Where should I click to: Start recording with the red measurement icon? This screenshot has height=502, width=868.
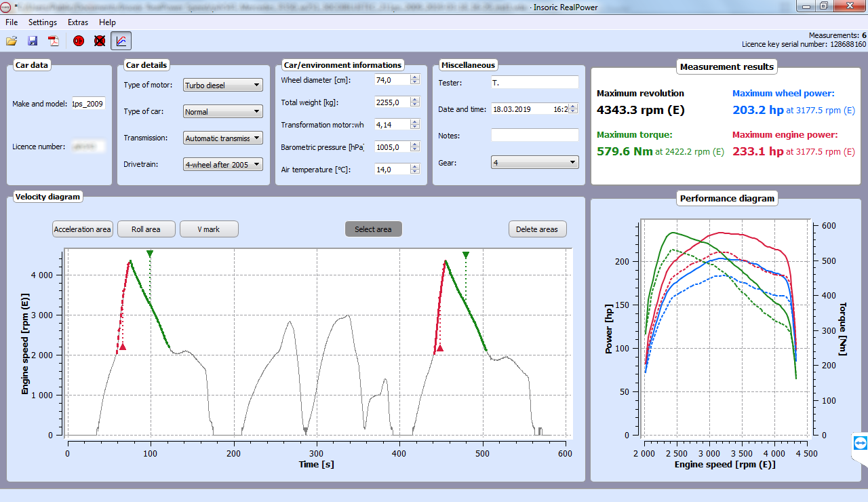pos(79,41)
